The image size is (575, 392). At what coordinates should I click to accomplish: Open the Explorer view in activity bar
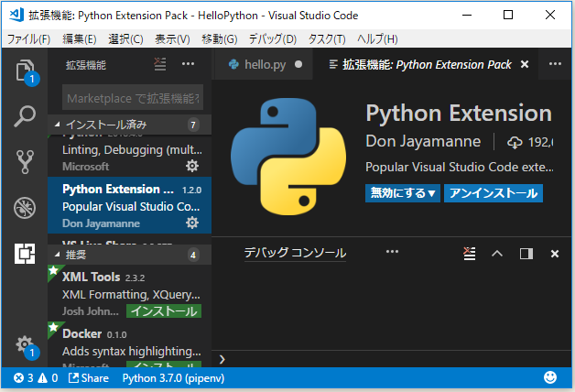point(25,71)
